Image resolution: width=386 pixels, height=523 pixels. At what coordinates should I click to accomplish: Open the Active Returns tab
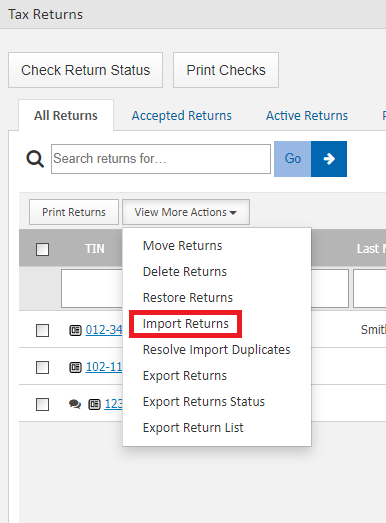[x=307, y=116]
